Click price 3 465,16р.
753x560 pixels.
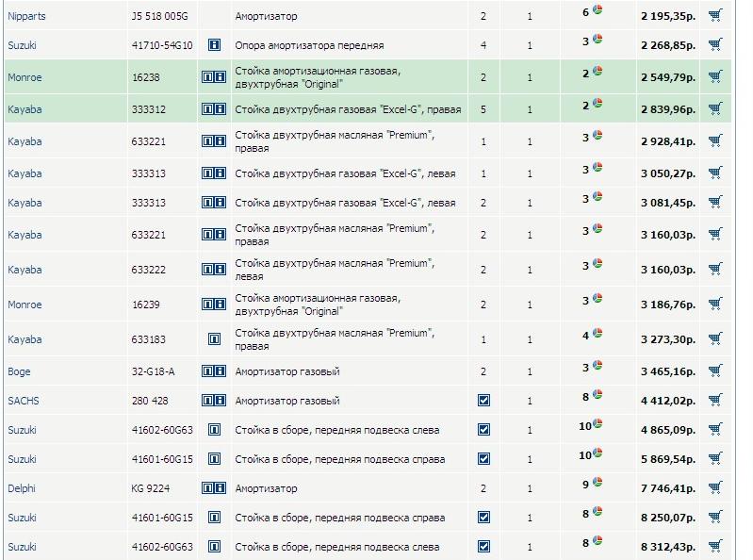[668, 371]
